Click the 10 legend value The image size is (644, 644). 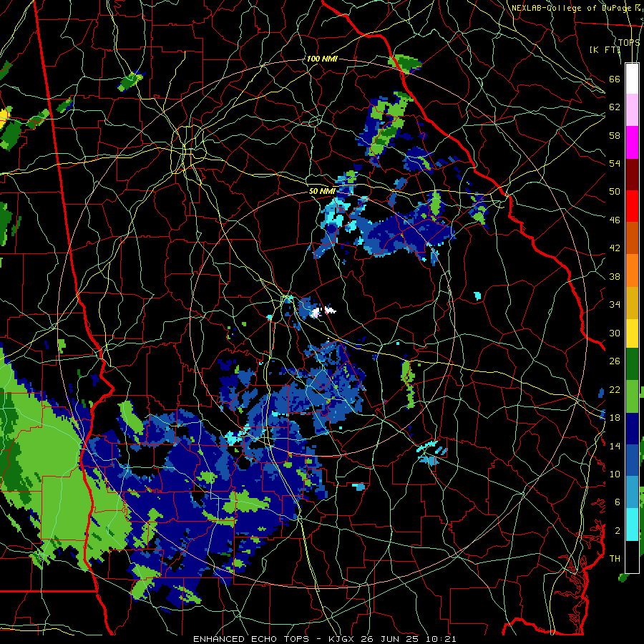615,474
